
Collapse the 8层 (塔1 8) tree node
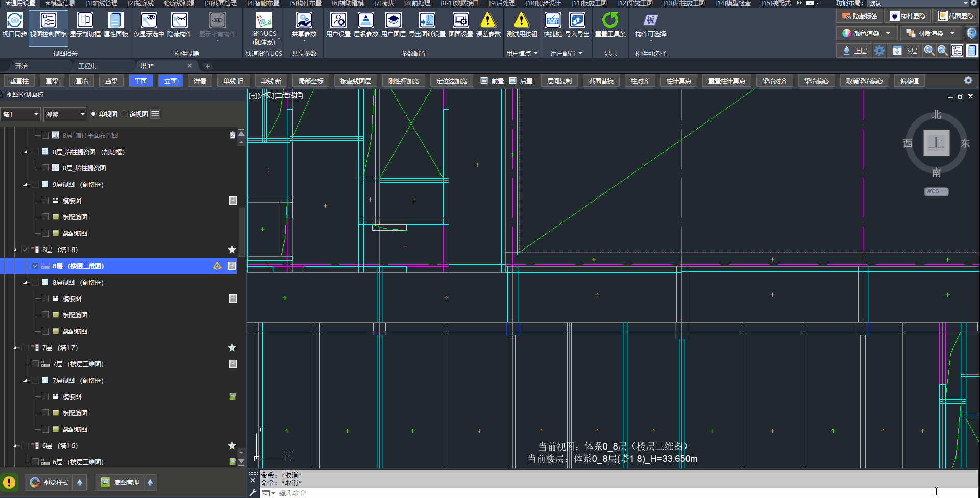click(15, 250)
